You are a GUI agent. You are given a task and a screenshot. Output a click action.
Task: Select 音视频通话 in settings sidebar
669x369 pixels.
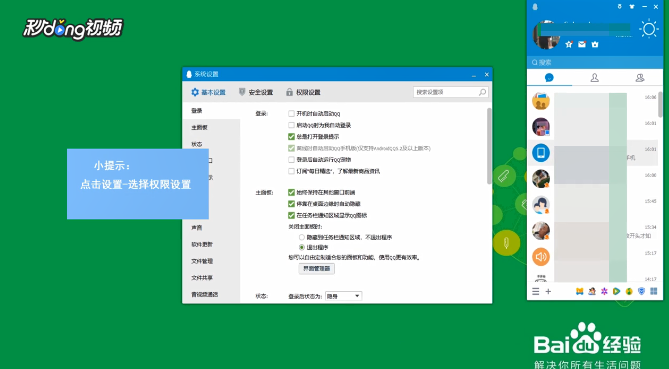(211, 294)
